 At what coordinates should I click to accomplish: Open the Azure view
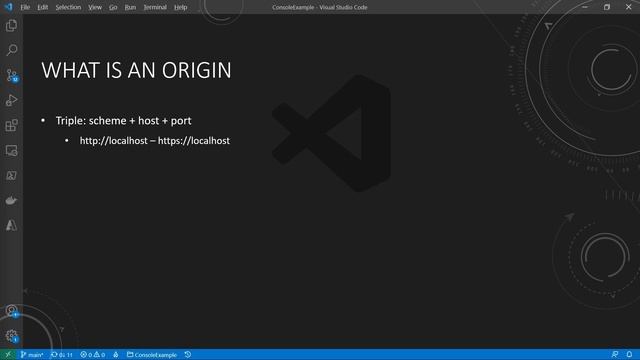point(11,225)
